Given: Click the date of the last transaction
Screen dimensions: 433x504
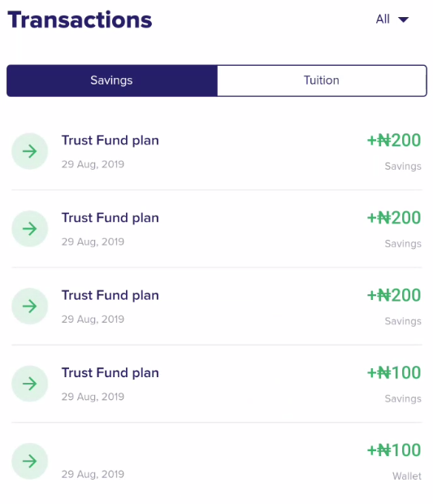Looking at the screenshot, I should (93, 474).
